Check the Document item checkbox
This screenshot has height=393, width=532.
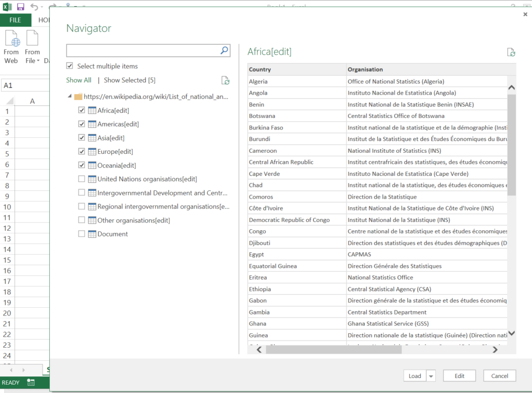(x=82, y=234)
